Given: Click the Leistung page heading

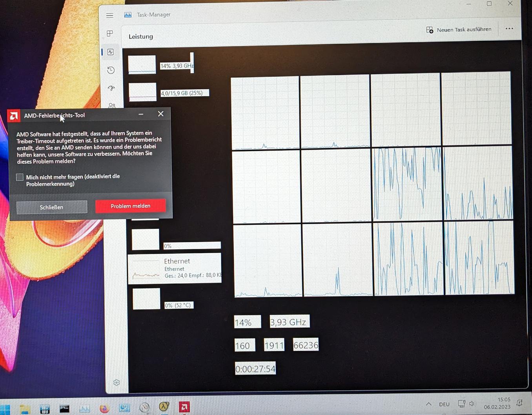Looking at the screenshot, I should point(141,36).
